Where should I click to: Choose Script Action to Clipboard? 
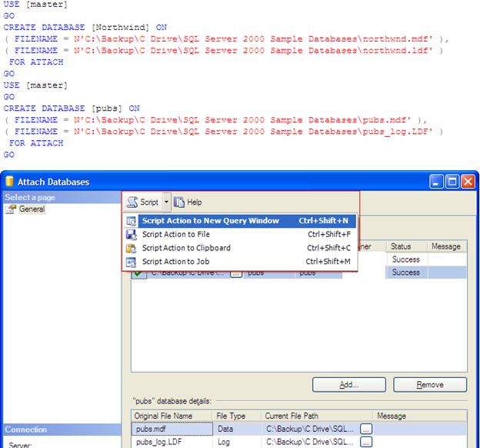tap(240, 248)
